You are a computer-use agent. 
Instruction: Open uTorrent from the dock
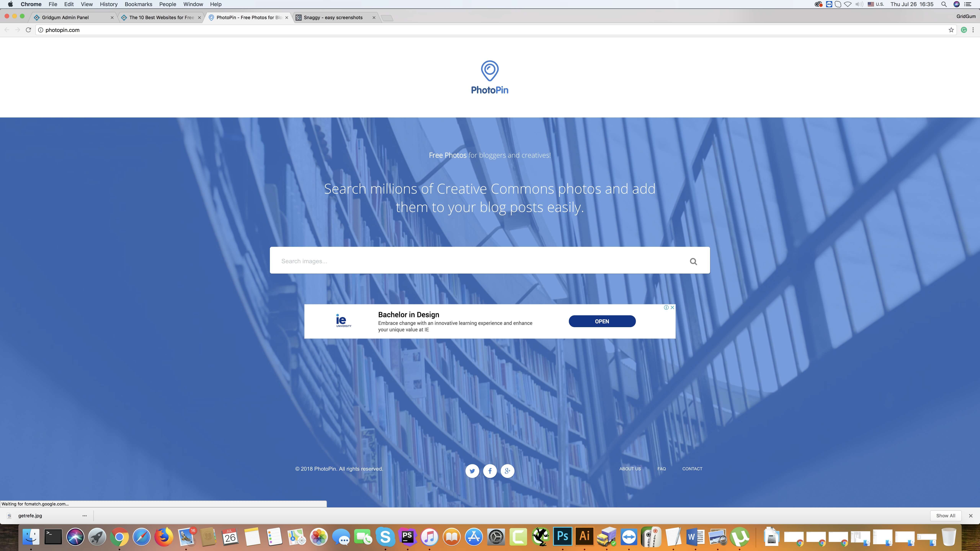[740, 537]
